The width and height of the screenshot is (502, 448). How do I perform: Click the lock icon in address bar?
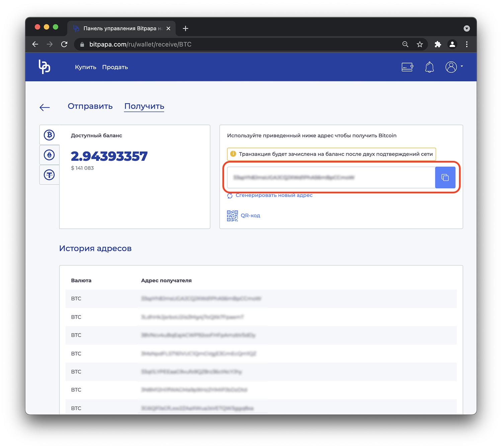click(x=82, y=44)
